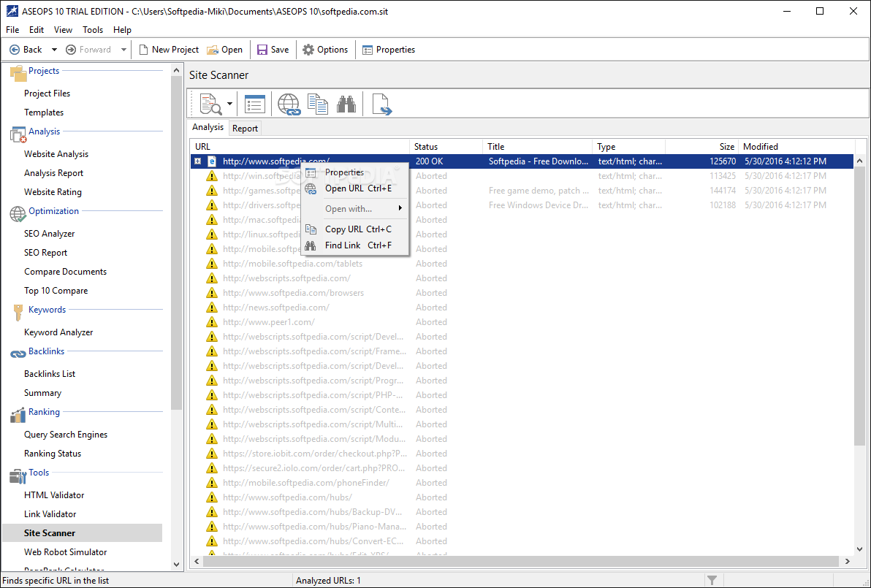This screenshot has height=588, width=871.
Task: Open Website Analysis in sidebar
Action: [56, 154]
